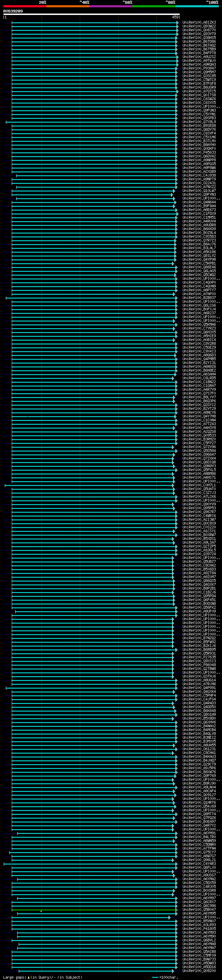Click label UniRef100_C4R305

[x=199, y=887]
